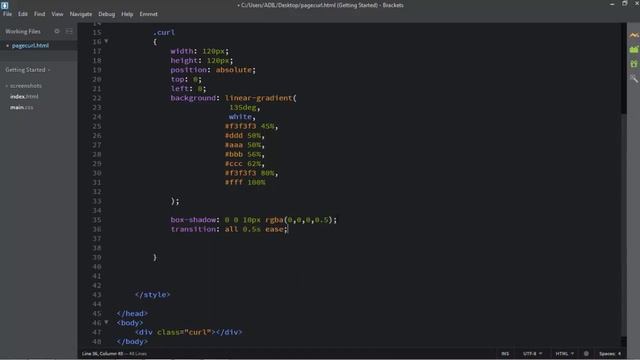The width and height of the screenshot is (640, 360).
Task: Open the File menu
Action: point(7,14)
